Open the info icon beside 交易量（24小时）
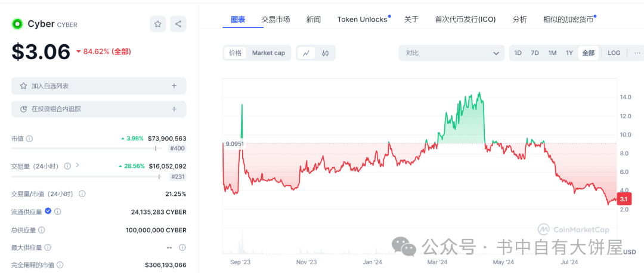644x273 pixels. point(67,166)
